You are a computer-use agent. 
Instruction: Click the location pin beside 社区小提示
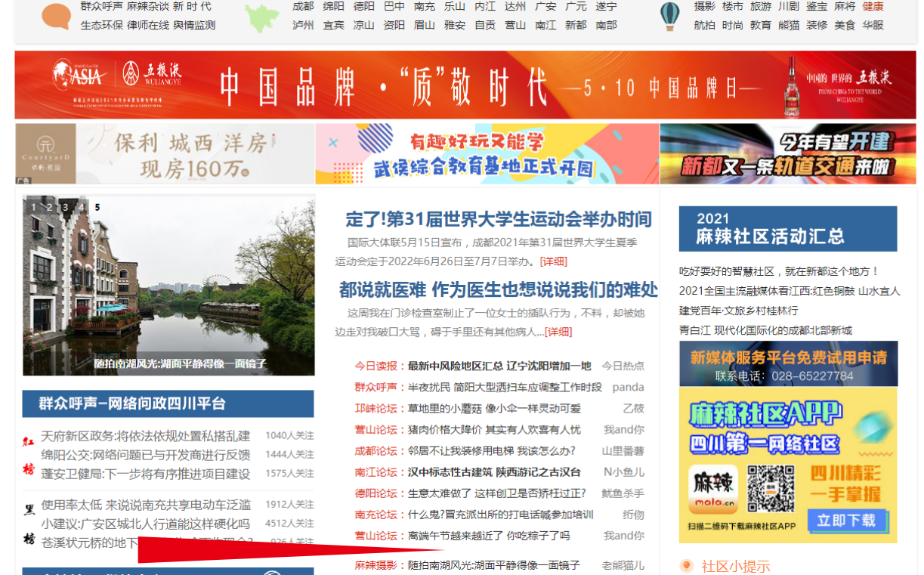pyautogui.click(x=687, y=566)
